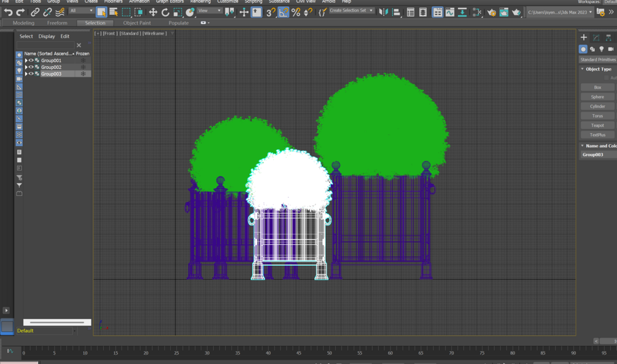The height and width of the screenshot is (364, 617).
Task: Open the project path dropdown
Action: (x=559, y=12)
